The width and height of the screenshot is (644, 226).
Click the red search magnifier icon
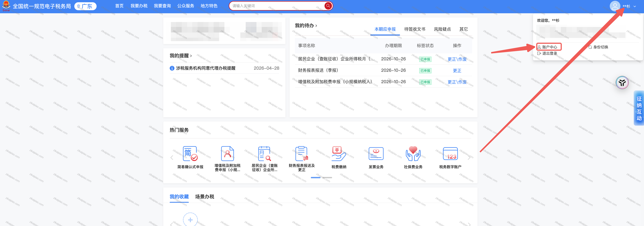(328, 6)
